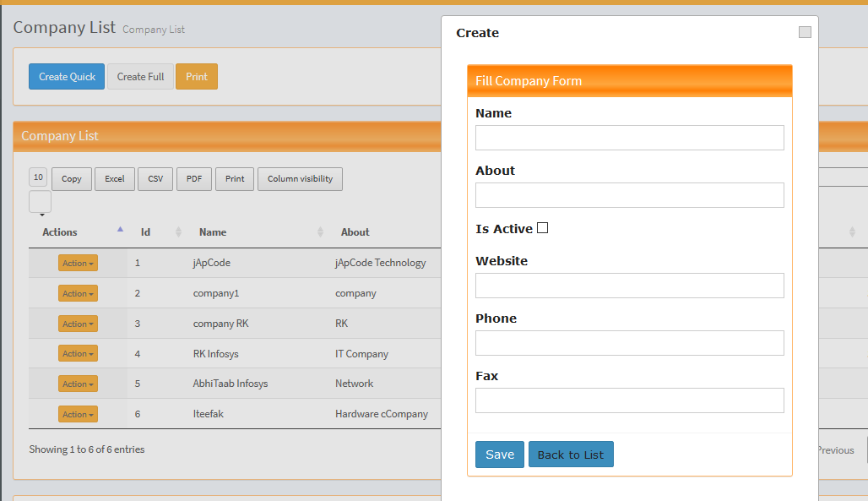Open the page length selector showing 10

pos(38,177)
